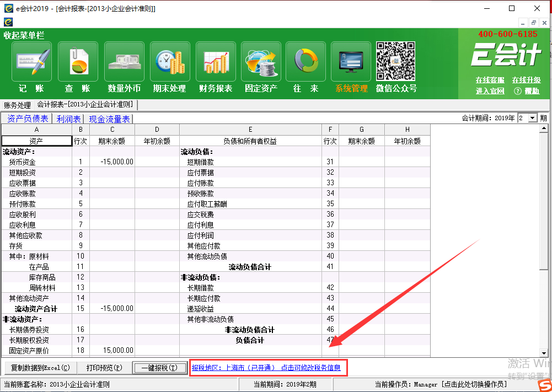The image size is (552, 392).
Task: Click the 长期股权投资 row label
Action: pyautogui.click(x=29, y=340)
